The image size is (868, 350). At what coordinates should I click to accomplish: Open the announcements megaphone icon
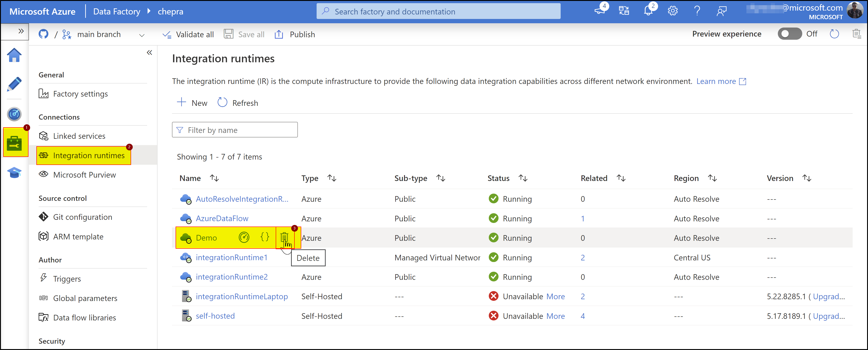600,10
